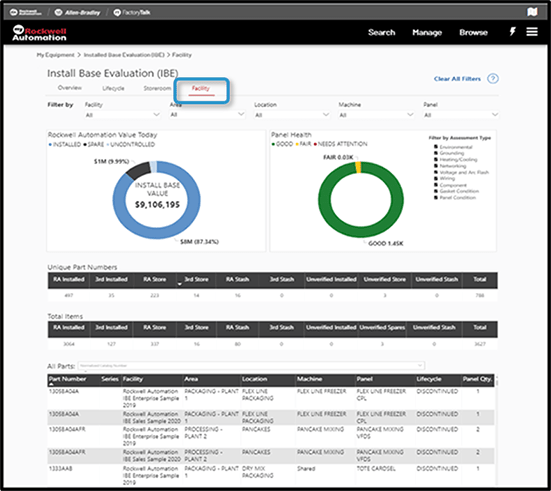
Task: Select the Shared machine cell
Action: (x=306, y=469)
